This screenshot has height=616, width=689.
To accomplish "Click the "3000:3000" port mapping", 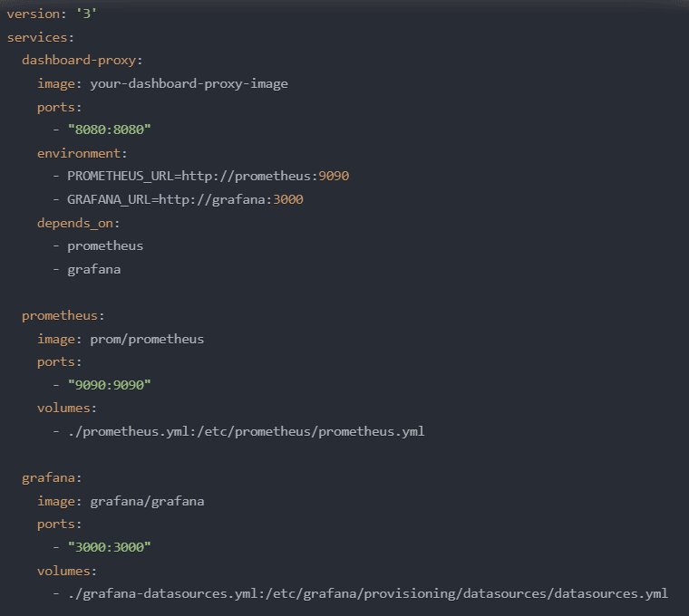I will 110,547.
